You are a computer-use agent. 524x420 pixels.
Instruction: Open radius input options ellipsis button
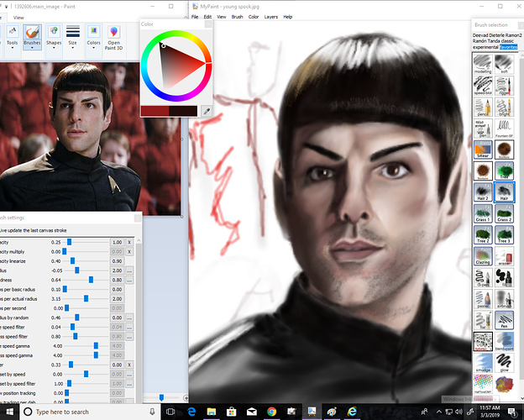click(129, 270)
